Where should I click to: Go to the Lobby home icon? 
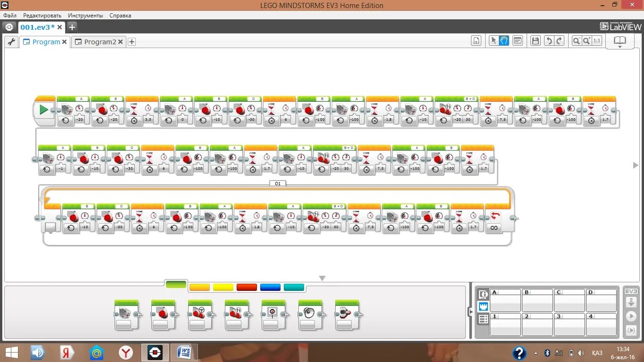point(9,27)
